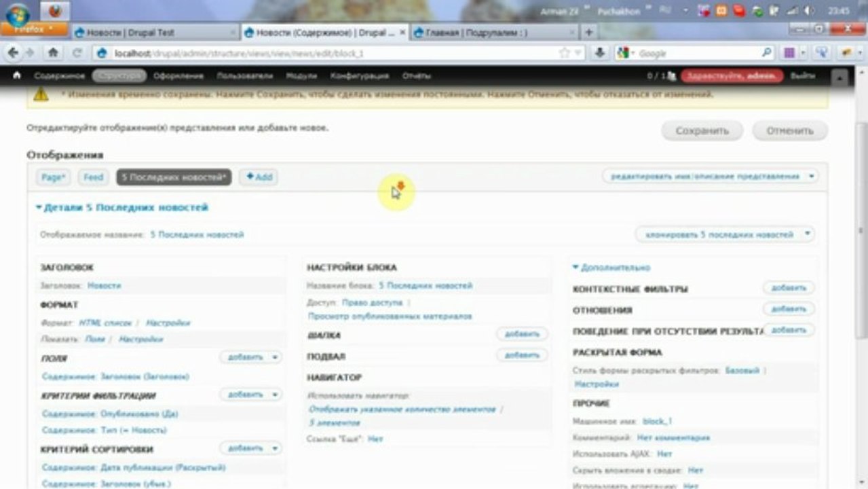Click the 'Базовый' exposed form style link
The width and height of the screenshot is (868, 489).
(x=742, y=371)
